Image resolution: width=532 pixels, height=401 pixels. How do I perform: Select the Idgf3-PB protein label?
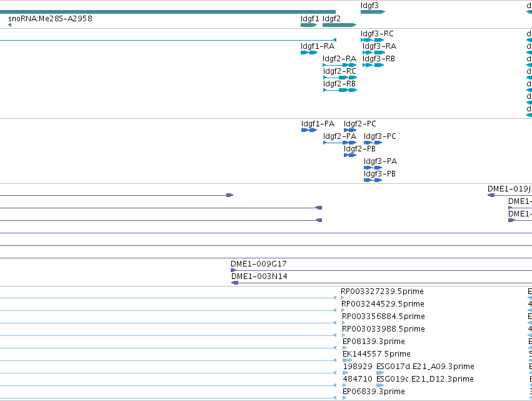379,174
